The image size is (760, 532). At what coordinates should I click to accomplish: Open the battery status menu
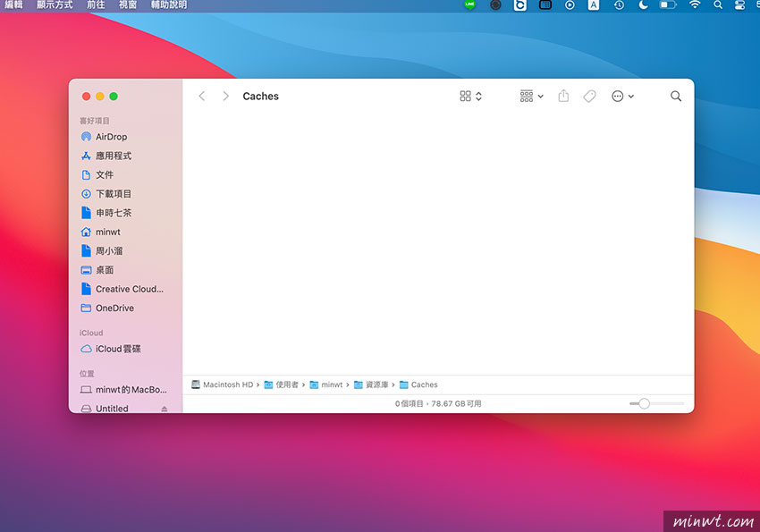coord(668,4)
